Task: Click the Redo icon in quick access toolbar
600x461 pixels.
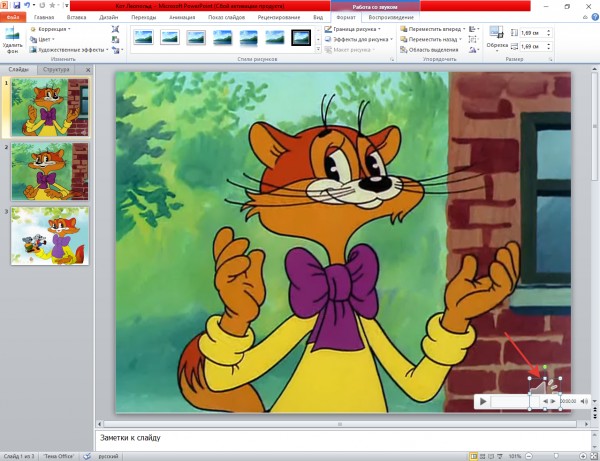Action: (42, 5)
